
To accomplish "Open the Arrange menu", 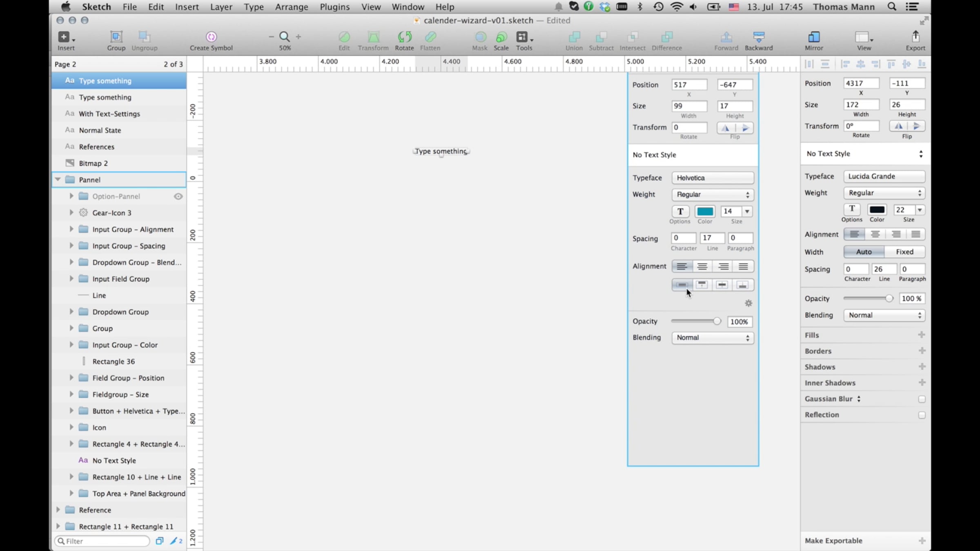I will coord(292,7).
